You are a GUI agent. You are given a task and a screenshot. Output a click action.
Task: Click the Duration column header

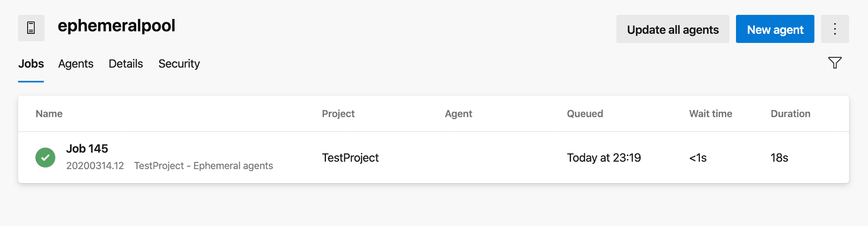tap(790, 114)
